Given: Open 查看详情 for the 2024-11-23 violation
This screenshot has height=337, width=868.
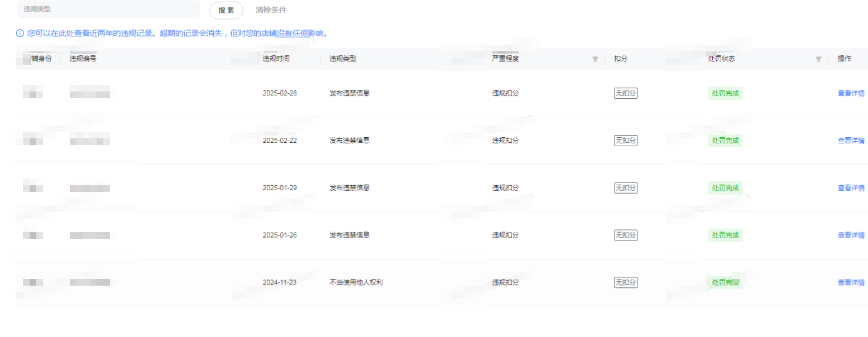Looking at the screenshot, I should [851, 283].
